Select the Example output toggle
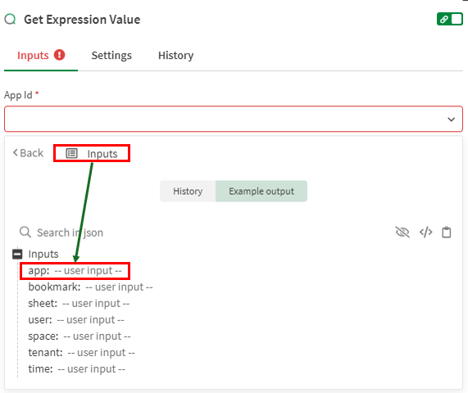This screenshot has width=468, height=393. 261,191
